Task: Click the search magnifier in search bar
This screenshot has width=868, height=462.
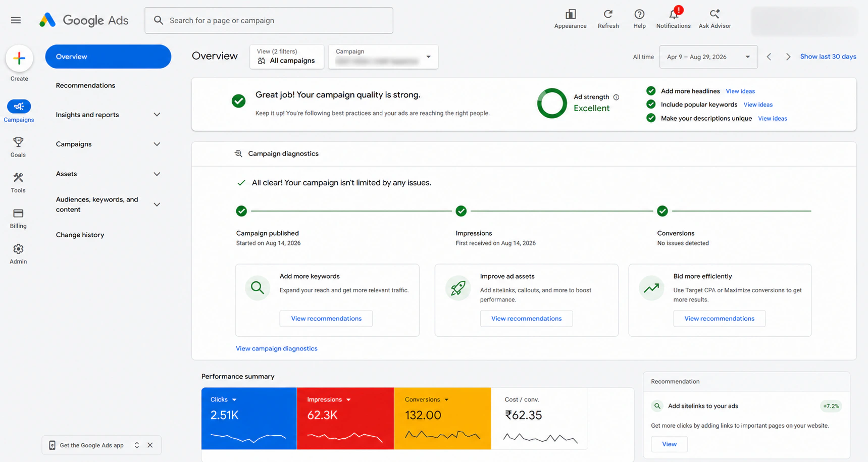Action: [x=159, y=20]
